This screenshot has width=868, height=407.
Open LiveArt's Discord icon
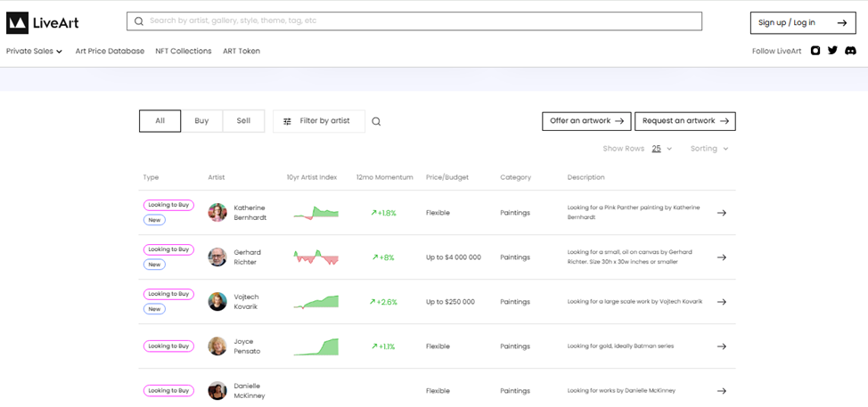pyautogui.click(x=850, y=51)
